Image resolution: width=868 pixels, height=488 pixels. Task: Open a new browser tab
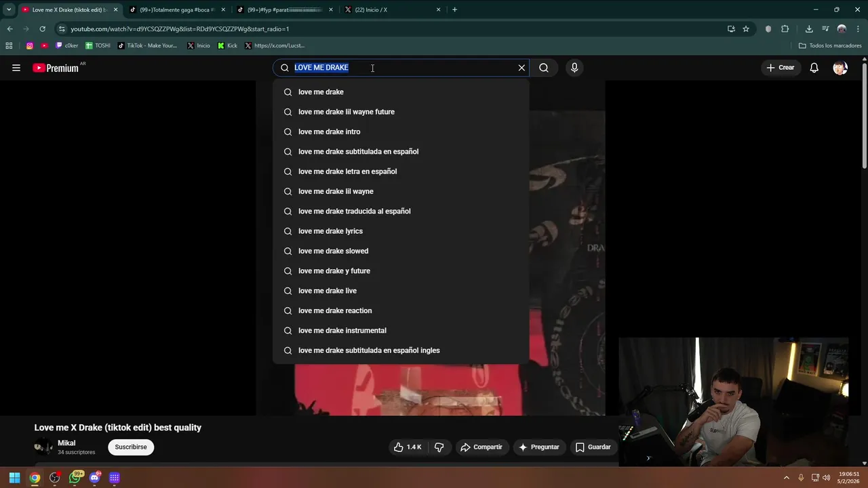[454, 9]
